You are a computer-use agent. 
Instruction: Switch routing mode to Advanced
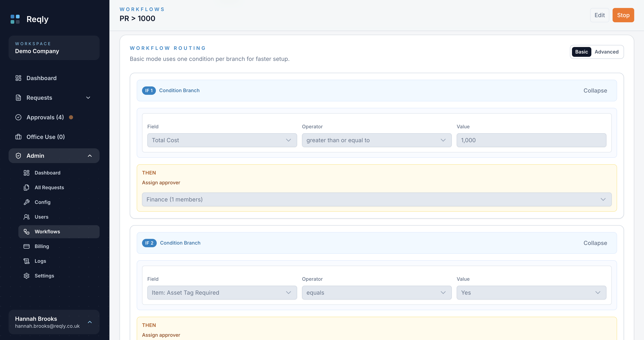point(606,52)
